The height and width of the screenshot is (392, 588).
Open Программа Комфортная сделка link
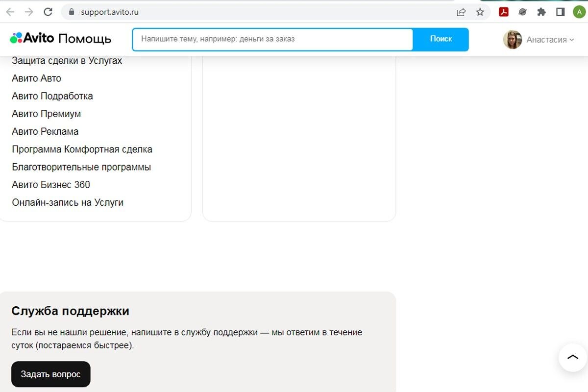point(82,149)
